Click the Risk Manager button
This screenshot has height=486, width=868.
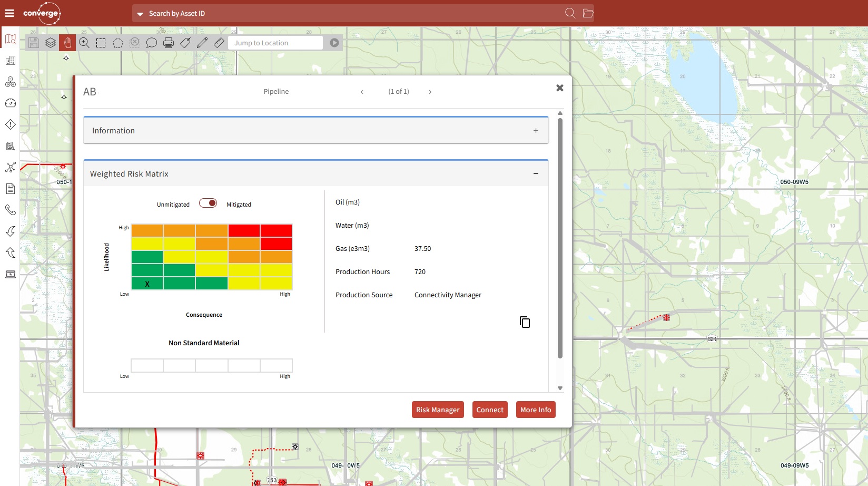point(438,410)
